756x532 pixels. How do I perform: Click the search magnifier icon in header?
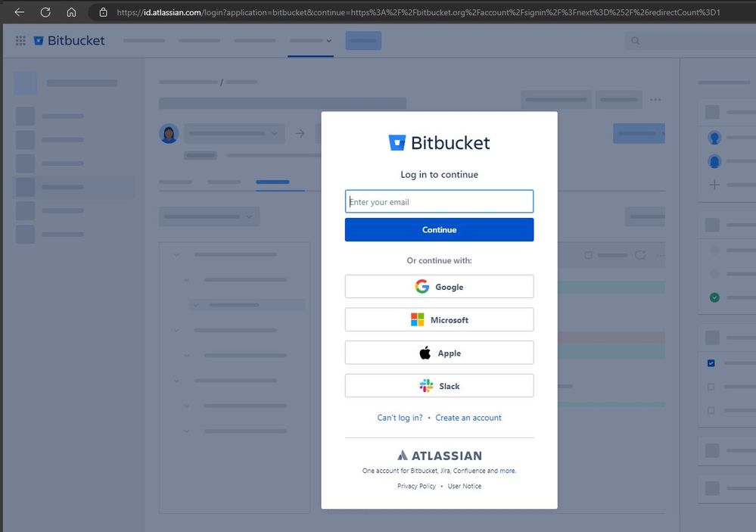click(x=636, y=41)
